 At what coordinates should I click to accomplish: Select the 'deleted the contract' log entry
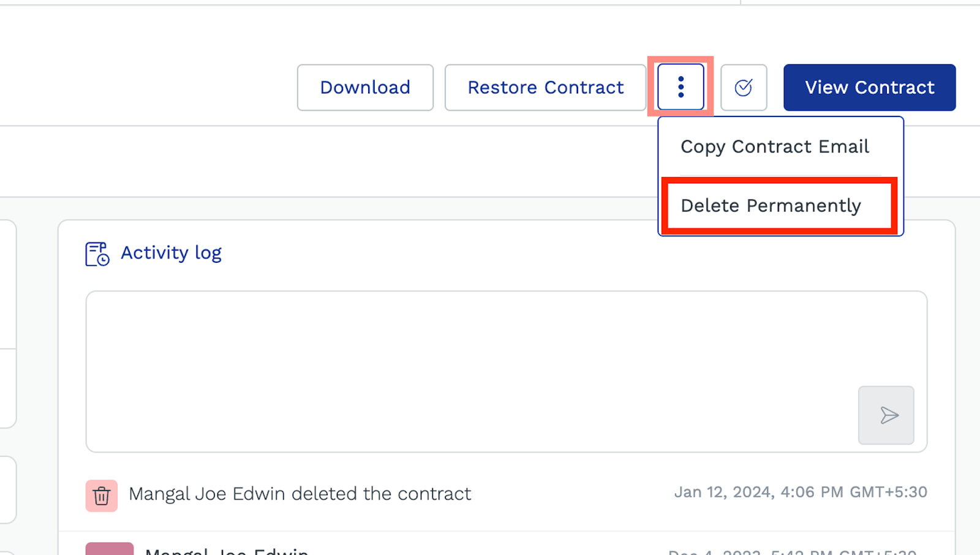tap(300, 494)
